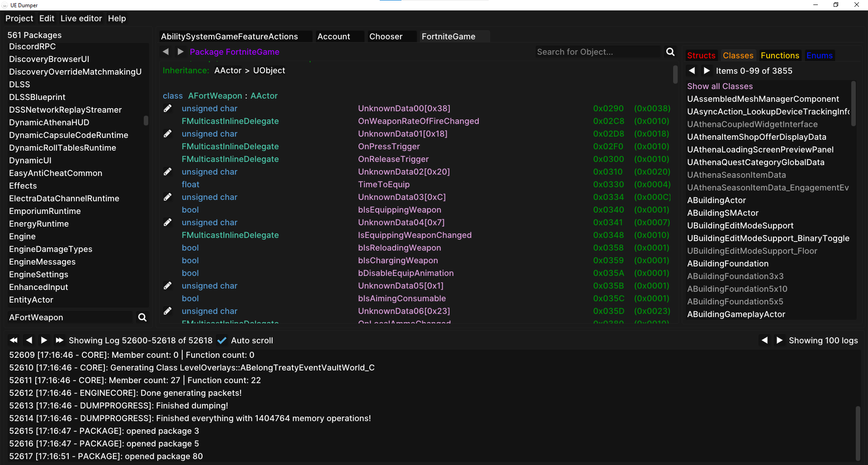The width and height of the screenshot is (868, 465).
Task: Click the package list scrollbar
Action: (146, 120)
